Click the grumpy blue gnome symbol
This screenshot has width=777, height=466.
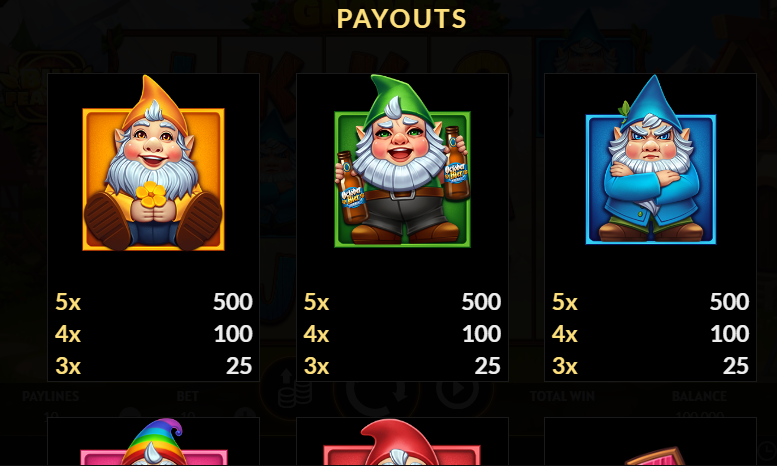click(651, 160)
